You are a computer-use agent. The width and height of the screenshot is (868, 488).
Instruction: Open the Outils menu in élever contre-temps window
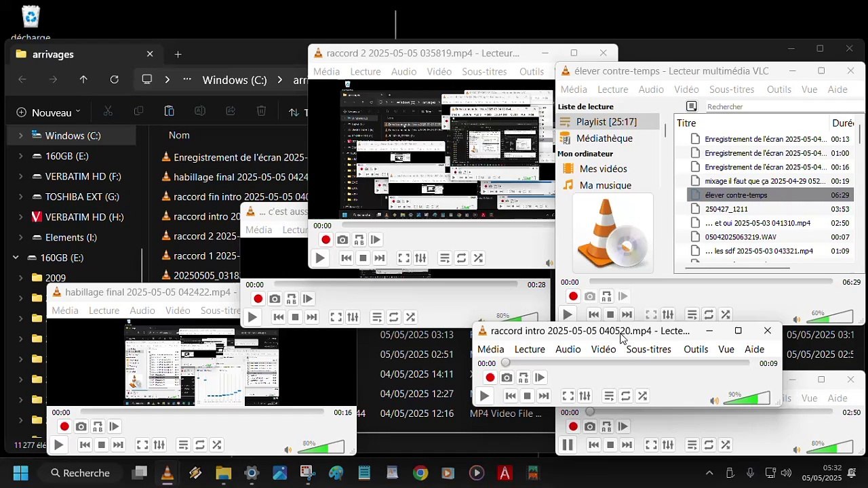(x=779, y=89)
